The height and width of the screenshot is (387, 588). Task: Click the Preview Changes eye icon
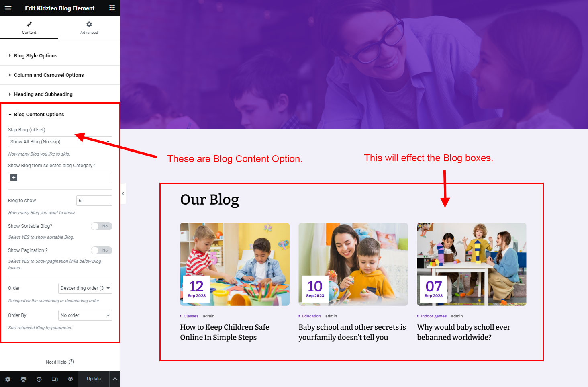pos(71,379)
